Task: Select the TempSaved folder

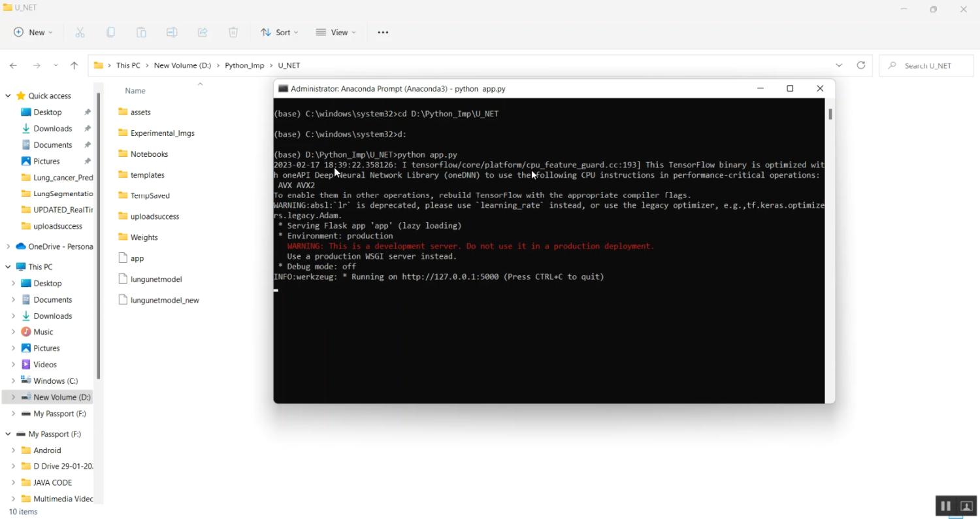Action: click(x=144, y=195)
